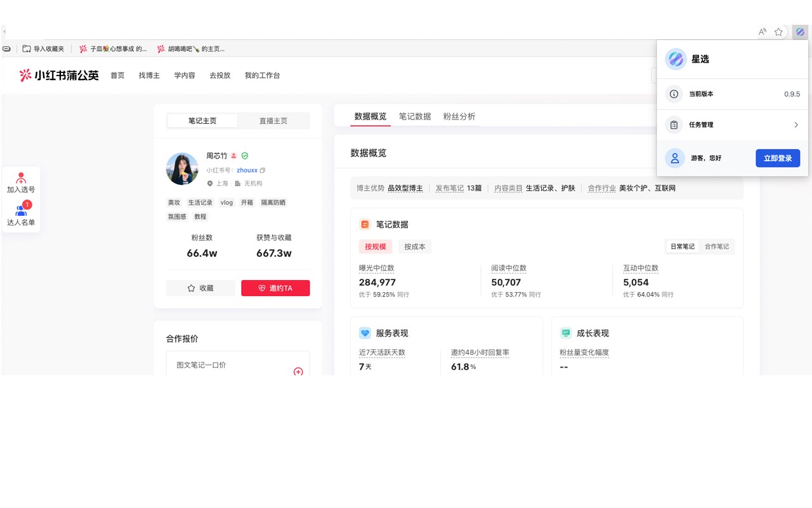Click the read aloud icon in address bar
This screenshot has height=508, width=812.
(763, 32)
